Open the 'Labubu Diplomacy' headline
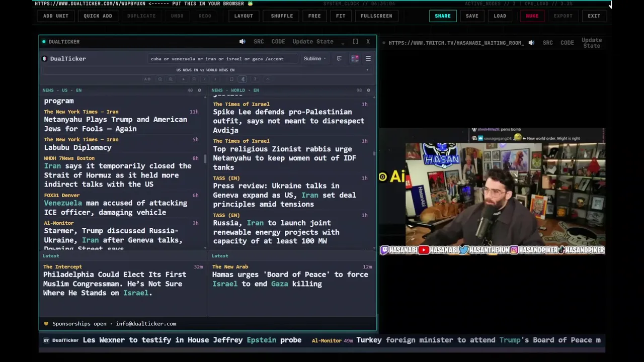Viewport: 644px width, 362px height. [77, 147]
